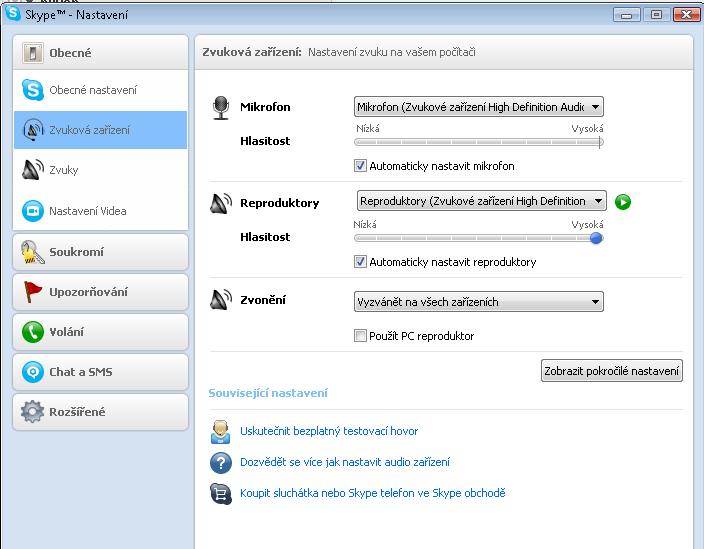Screen dimensions: 704x549
Task: Click the test call headset person icon
Action: click(221, 432)
